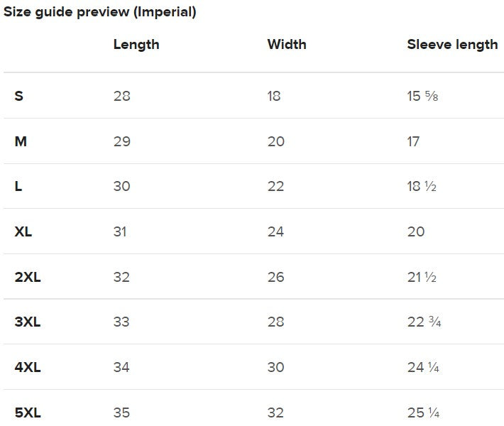Image resolution: width=504 pixels, height=426 pixels.
Task: Click the 22 ¾ sleeve length value
Action: [x=424, y=322]
